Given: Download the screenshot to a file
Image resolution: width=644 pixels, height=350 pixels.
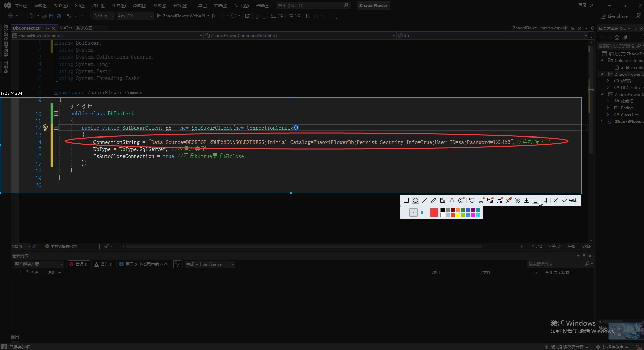Looking at the screenshot, I should click(526, 200).
